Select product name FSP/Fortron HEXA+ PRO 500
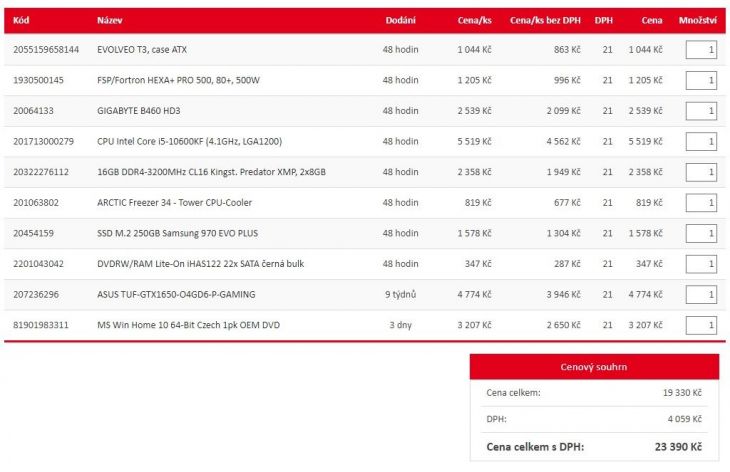The height and width of the screenshot is (472, 730). coord(178,80)
